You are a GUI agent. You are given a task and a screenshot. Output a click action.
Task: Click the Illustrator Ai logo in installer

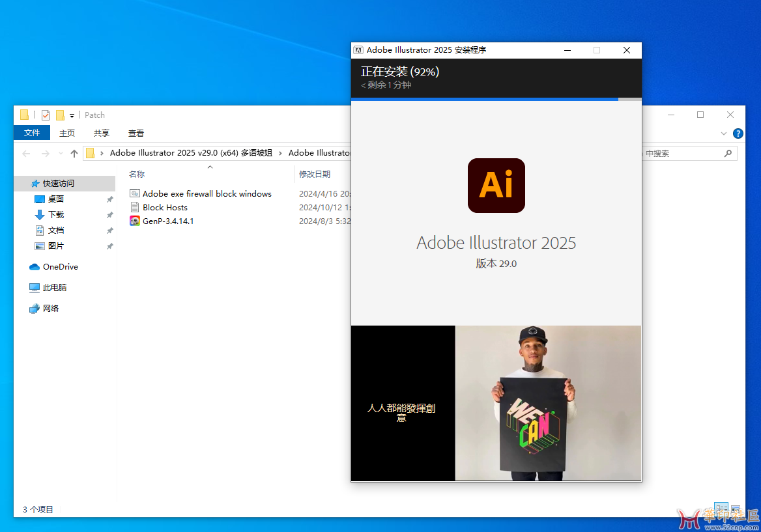[x=496, y=185]
